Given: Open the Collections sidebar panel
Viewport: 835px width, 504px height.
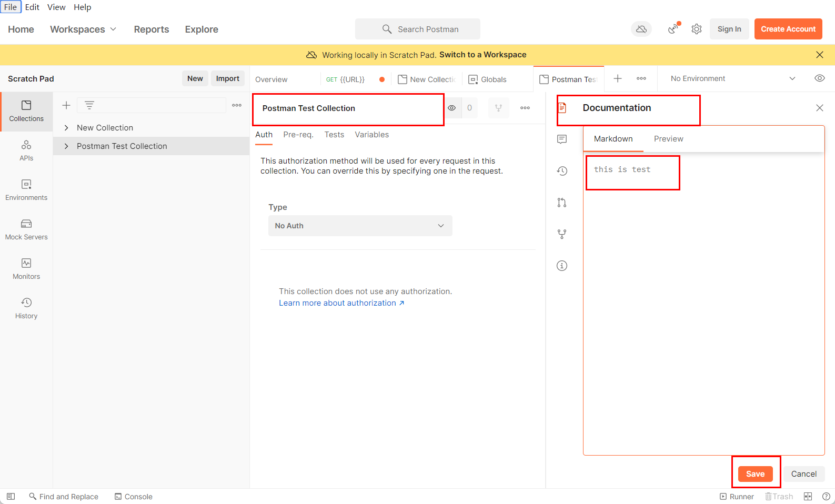Looking at the screenshot, I should pyautogui.click(x=26, y=111).
